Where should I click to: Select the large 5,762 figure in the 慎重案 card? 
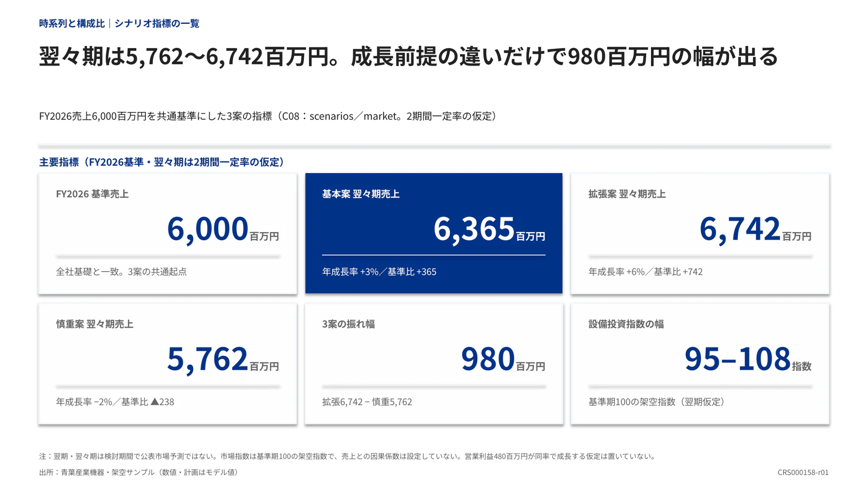(208, 358)
